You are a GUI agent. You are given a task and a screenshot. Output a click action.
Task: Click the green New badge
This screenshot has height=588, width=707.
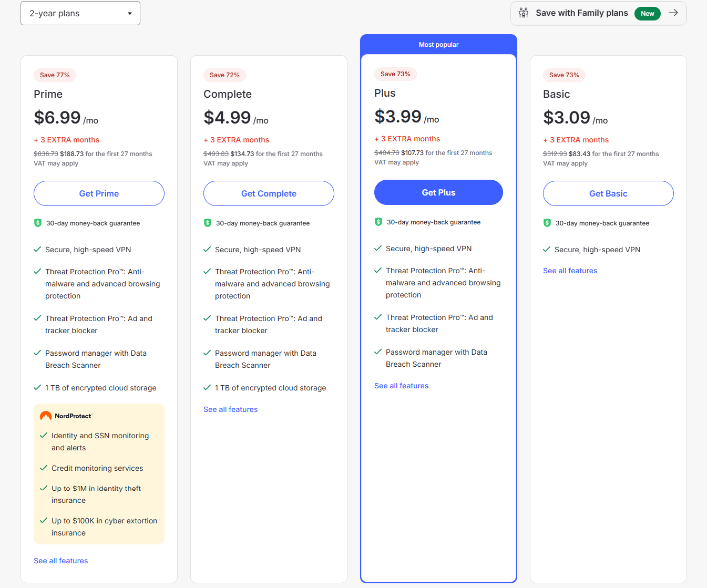(x=648, y=14)
